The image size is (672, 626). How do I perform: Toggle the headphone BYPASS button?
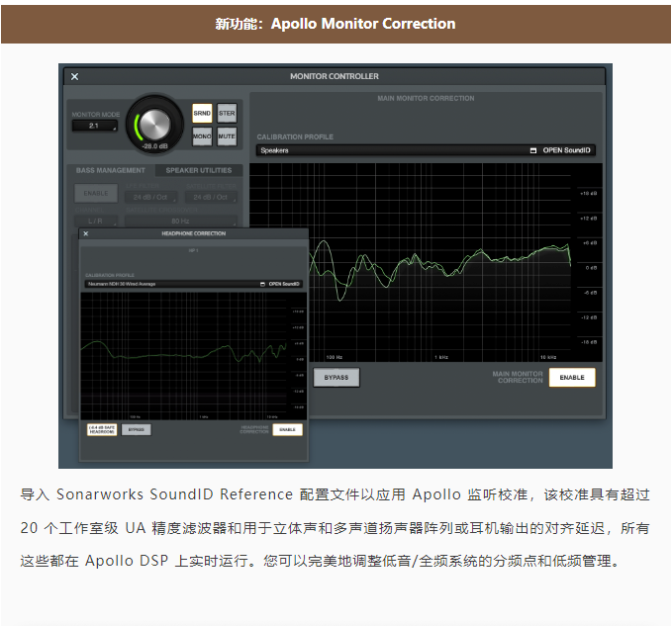click(x=137, y=429)
